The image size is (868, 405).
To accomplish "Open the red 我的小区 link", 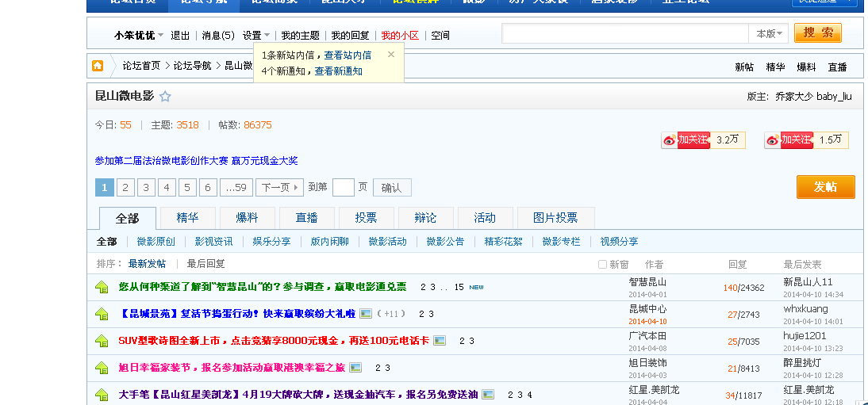I will coord(400,36).
